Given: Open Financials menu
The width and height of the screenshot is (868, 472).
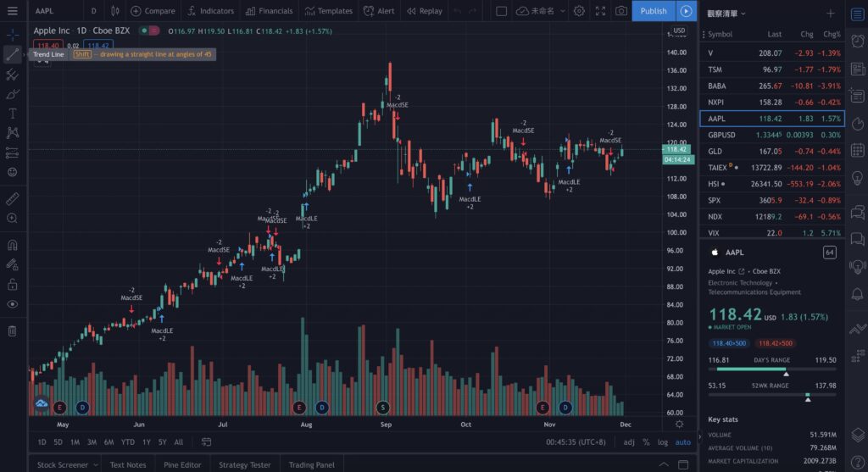Looking at the screenshot, I should (269, 10).
